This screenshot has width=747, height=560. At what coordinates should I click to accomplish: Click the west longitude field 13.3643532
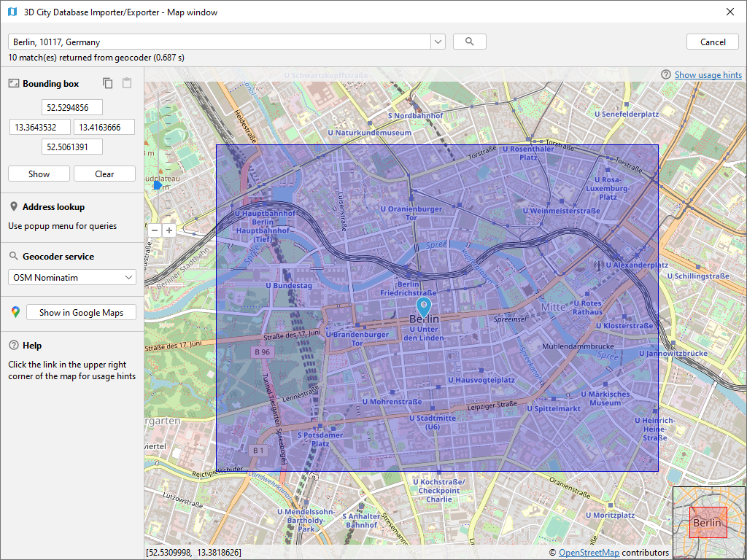[x=40, y=127]
